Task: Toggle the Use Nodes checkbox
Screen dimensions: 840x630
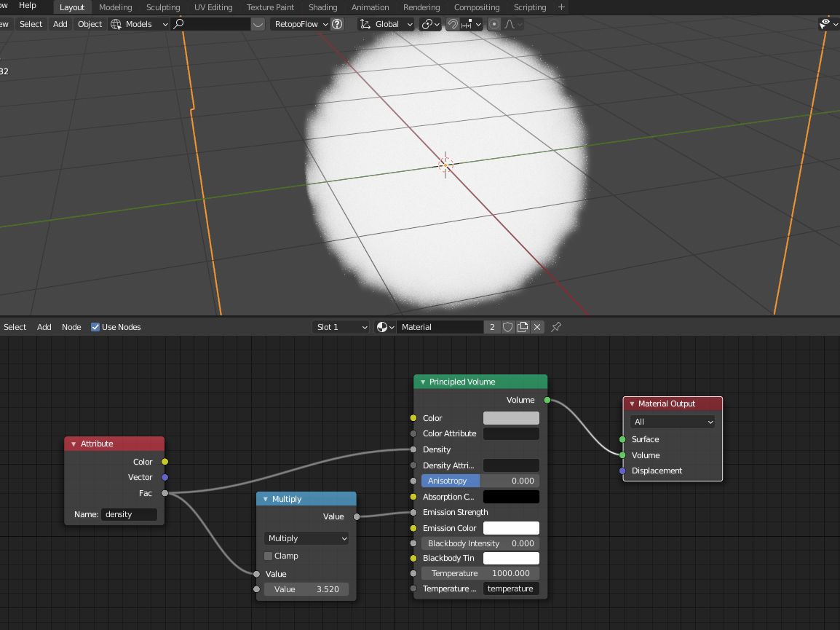Action: click(95, 327)
